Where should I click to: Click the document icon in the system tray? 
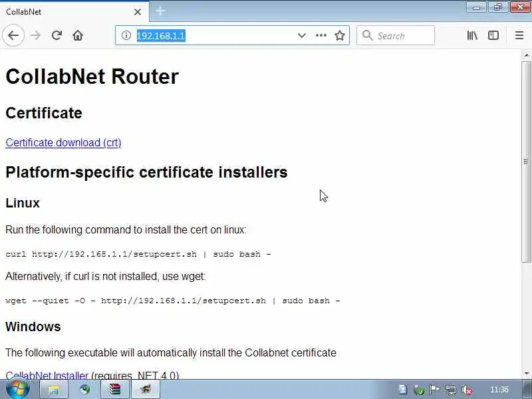403,390
